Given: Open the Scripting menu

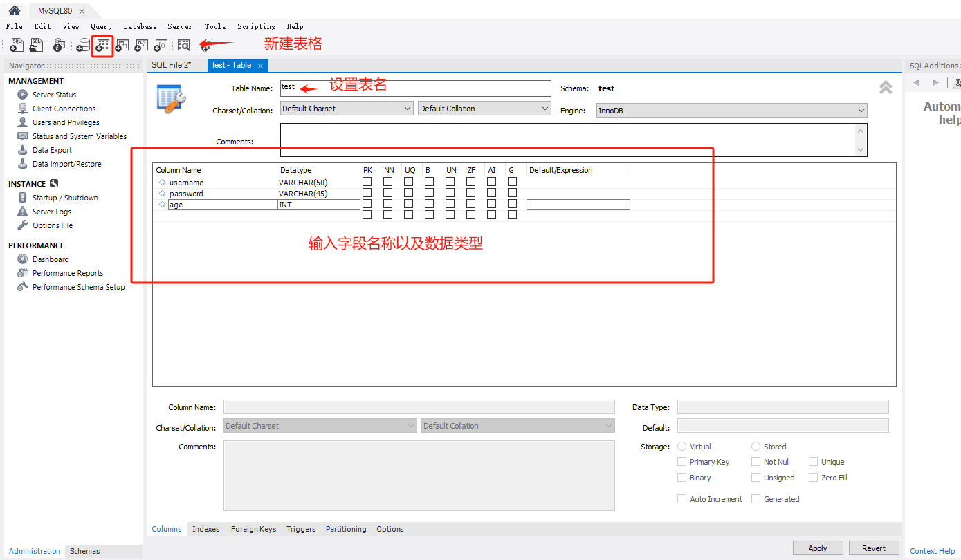Looking at the screenshot, I should point(256,26).
